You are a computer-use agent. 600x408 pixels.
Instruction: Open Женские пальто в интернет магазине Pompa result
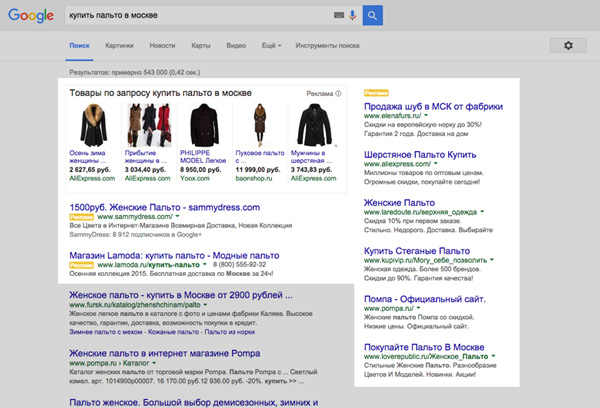pos(165,353)
